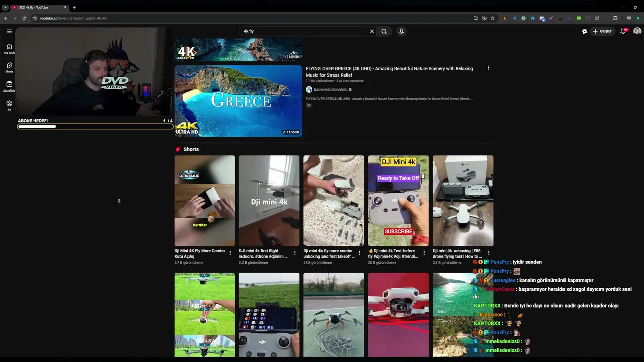Open short showing DJI remote controller with phone
Image resolution: width=644 pixels, height=362 pixels.
(x=269, y=315)
